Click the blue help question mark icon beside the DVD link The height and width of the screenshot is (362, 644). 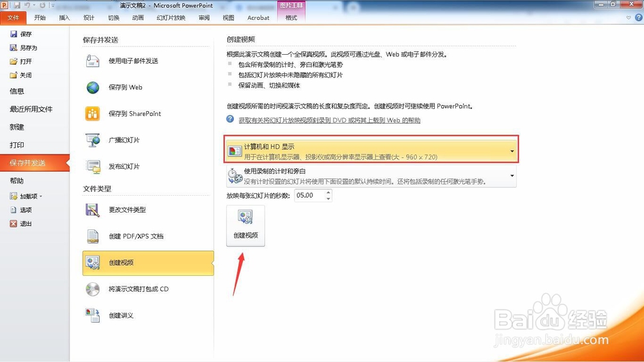coord(230,119)
